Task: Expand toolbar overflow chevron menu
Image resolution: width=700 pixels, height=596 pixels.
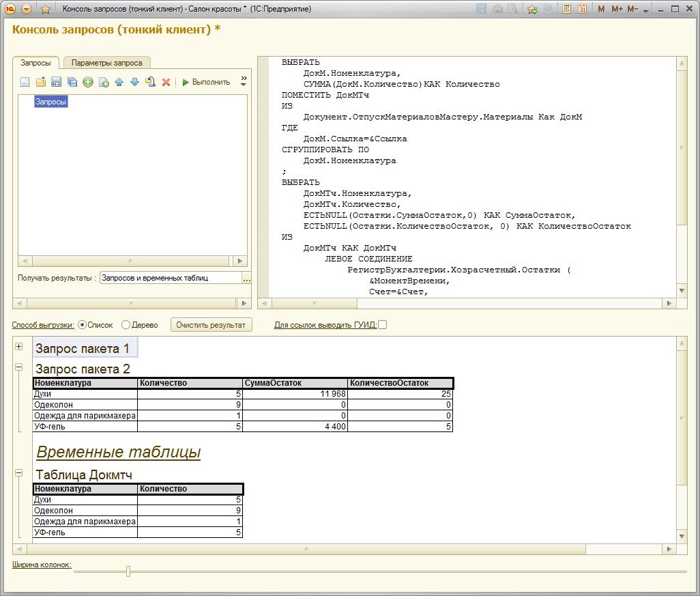Action: 244,81
